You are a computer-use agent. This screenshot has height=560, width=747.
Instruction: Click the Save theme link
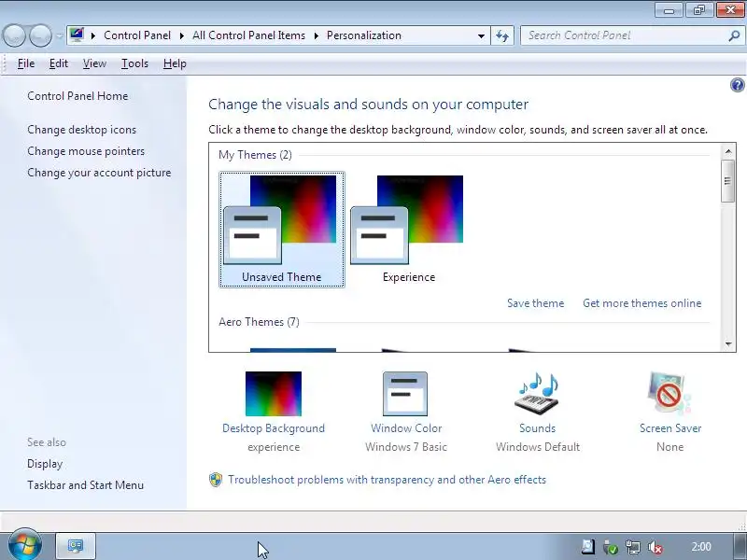click(x=535, y=303)
